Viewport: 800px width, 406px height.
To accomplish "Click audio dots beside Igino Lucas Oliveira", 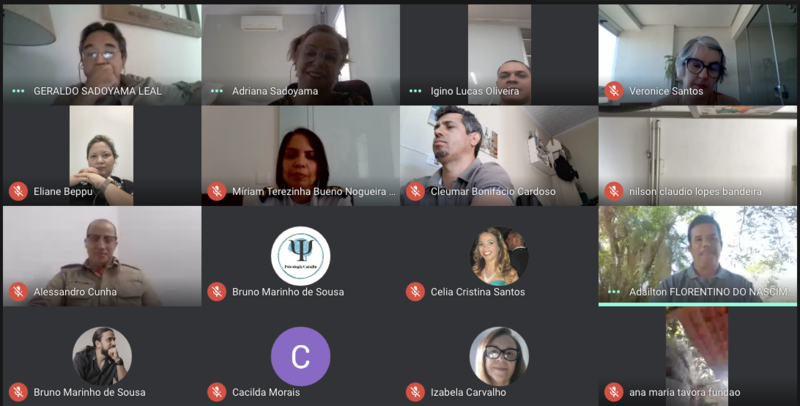I will (x=415, y=91).
